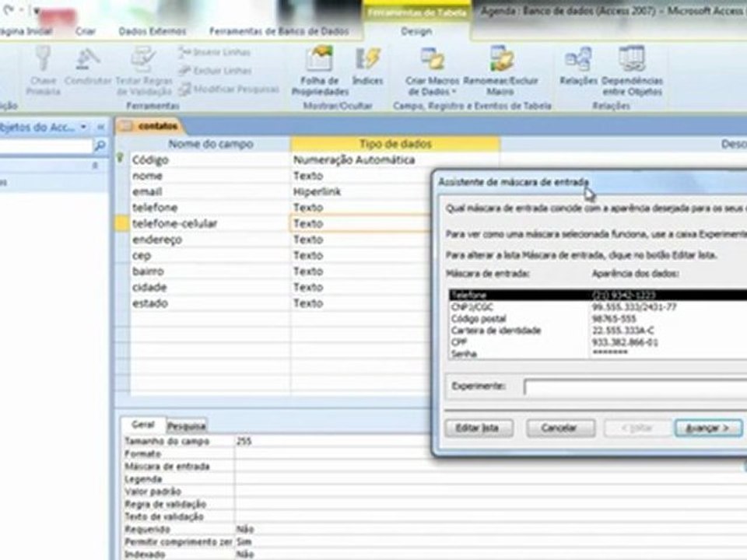This screenshot has height=560, width=747.
Task: Select the cep field name cell
Action: (x=210, y=255)
